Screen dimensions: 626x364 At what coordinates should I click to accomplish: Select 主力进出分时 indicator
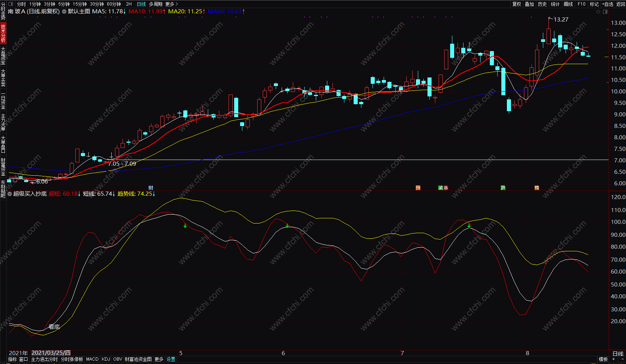44,359
